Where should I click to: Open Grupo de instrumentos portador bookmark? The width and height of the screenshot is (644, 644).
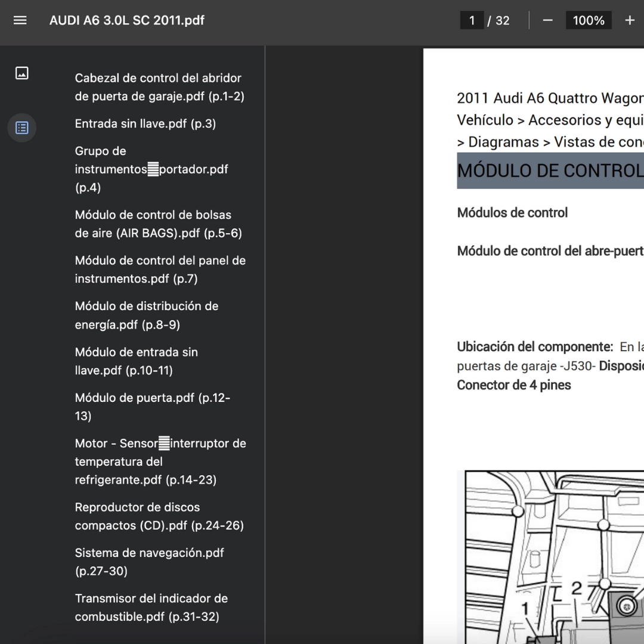[151, 169]
